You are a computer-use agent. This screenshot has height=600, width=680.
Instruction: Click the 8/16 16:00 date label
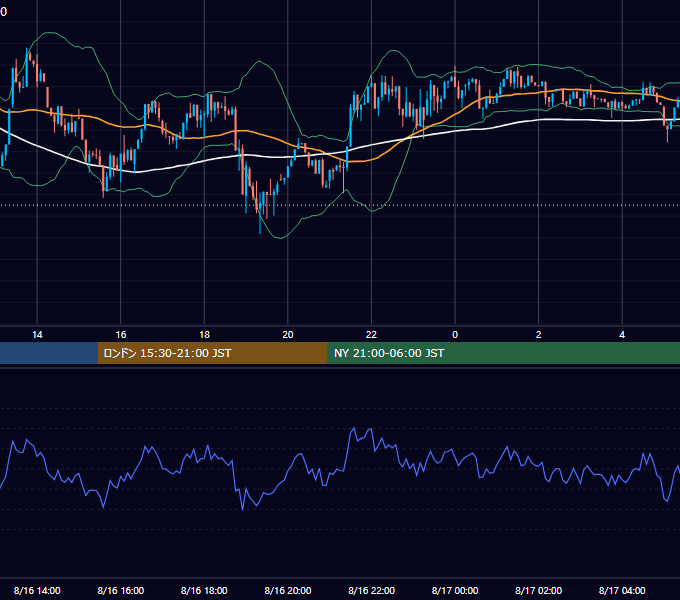click(121, 590)
